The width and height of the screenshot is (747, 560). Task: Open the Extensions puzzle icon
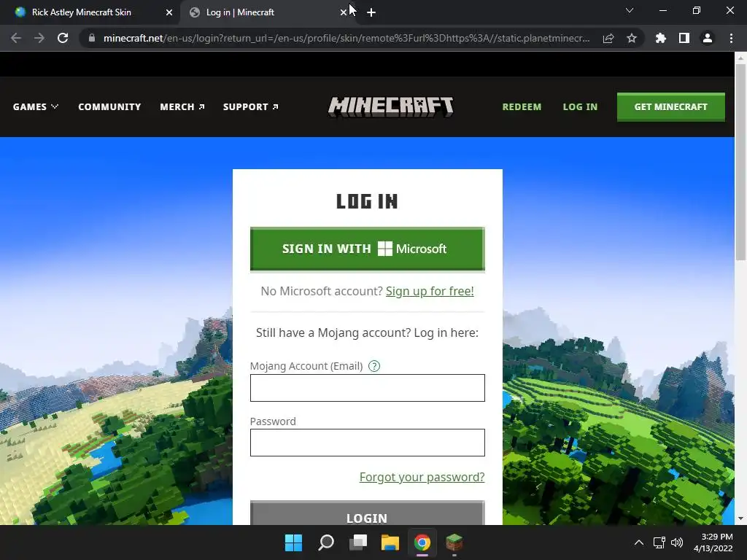click(x=660, y=38)
